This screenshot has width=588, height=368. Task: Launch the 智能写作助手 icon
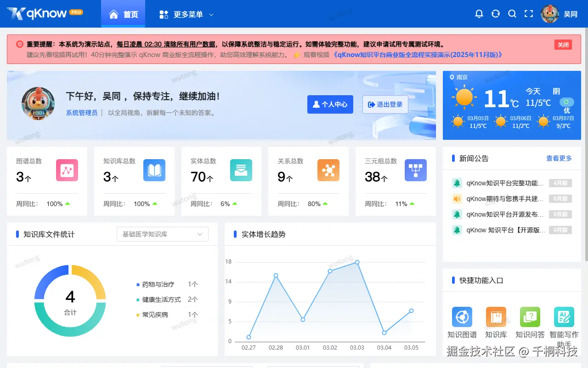pyautogui.click(x=564, y=316)
